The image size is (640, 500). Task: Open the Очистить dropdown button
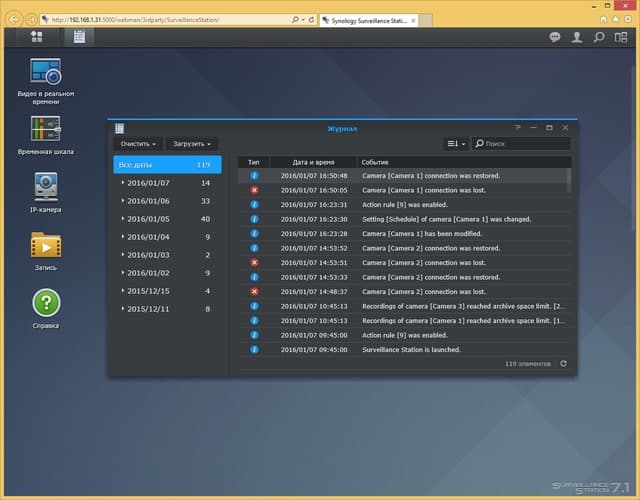point(138,144)
